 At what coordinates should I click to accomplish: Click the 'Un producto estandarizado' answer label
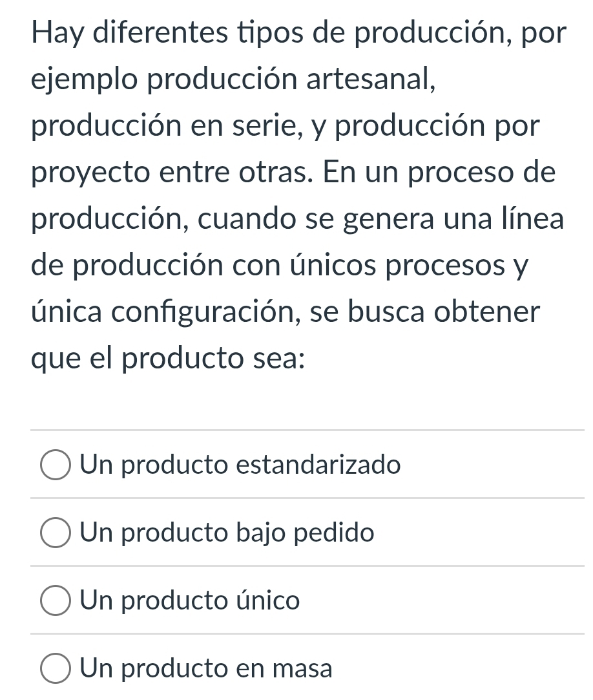pyautogui.click(x=240, y=465)
